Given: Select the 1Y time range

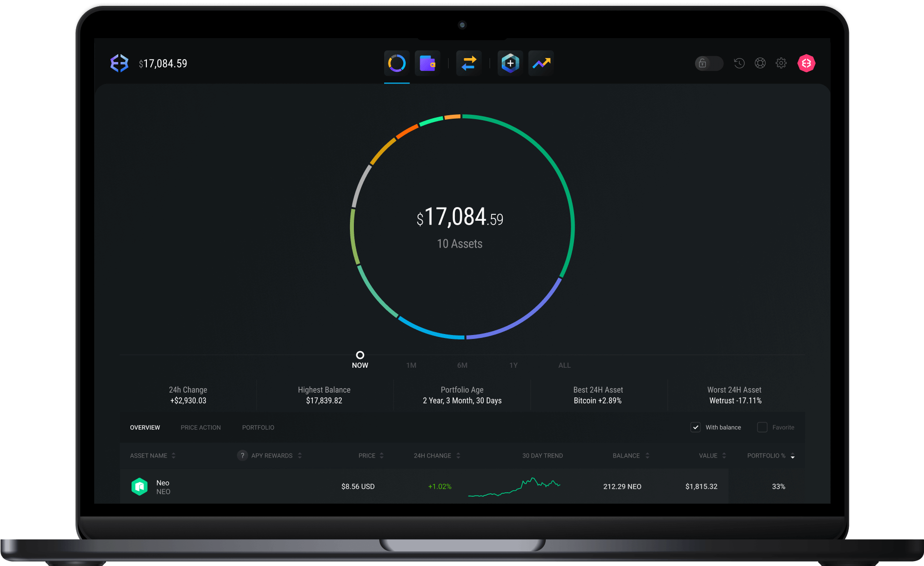Looking at the screenshot, I should (x=513, y=365).
